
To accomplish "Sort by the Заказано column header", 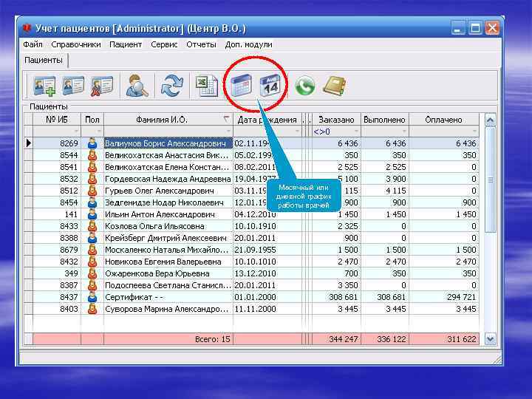I will [x=336, y=120].
